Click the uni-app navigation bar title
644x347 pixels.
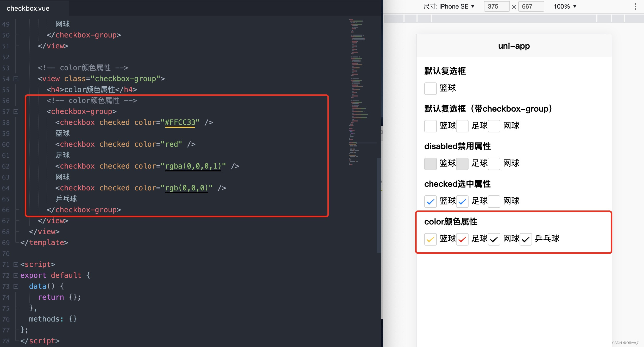514,46
